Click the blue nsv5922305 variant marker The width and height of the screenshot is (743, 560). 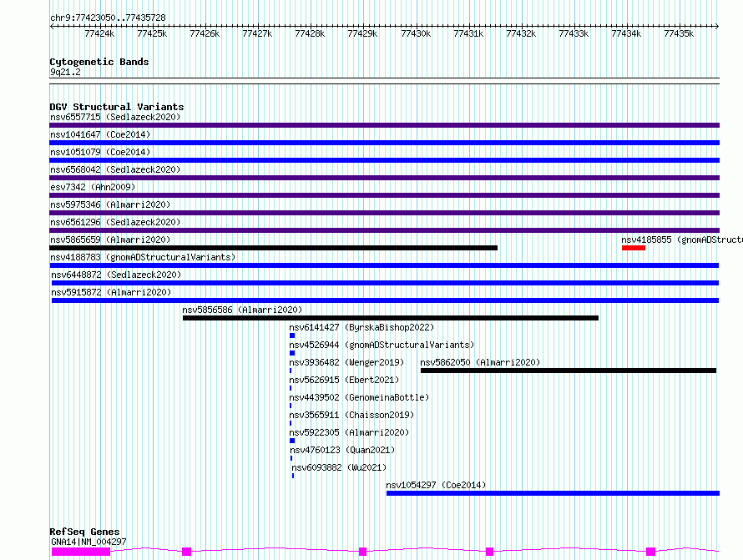pos(292,441)
